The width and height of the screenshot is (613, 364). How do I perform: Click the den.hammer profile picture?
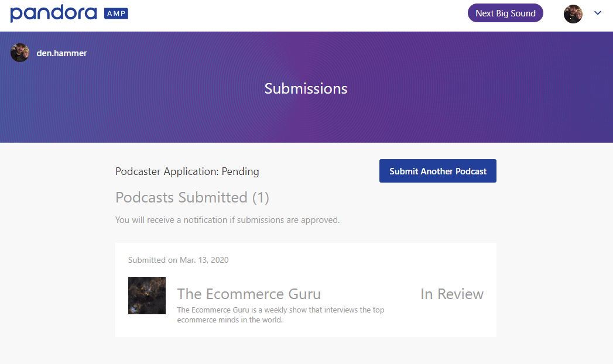[x=19, y=53]
